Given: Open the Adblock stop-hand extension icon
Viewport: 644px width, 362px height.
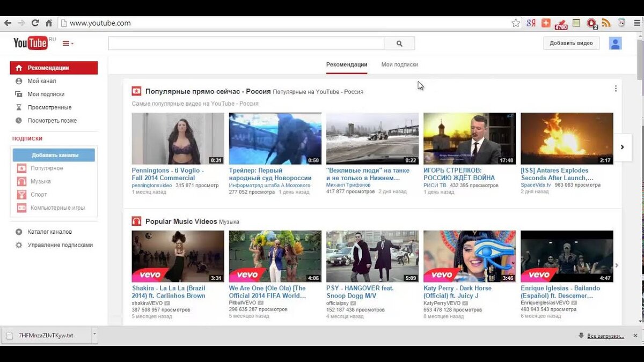Looking at the screenshot, I should tap(591, 23).
